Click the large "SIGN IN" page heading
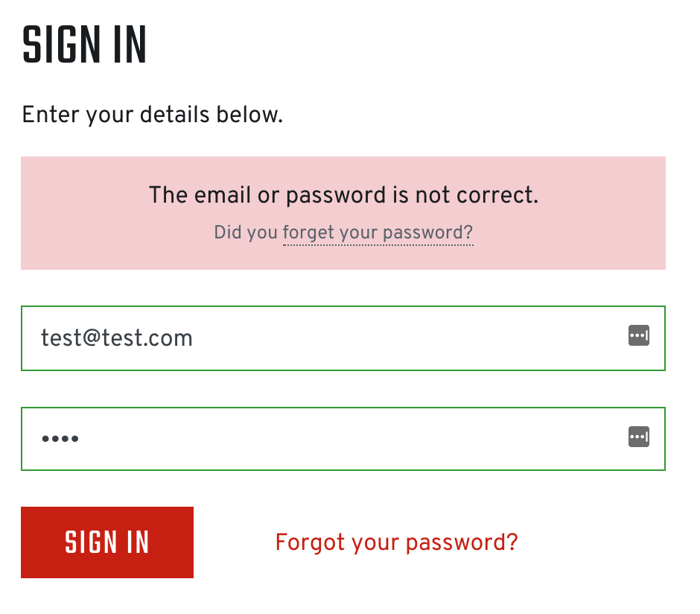The height and width of the screenshot is (614, 700). coord(84,46)
